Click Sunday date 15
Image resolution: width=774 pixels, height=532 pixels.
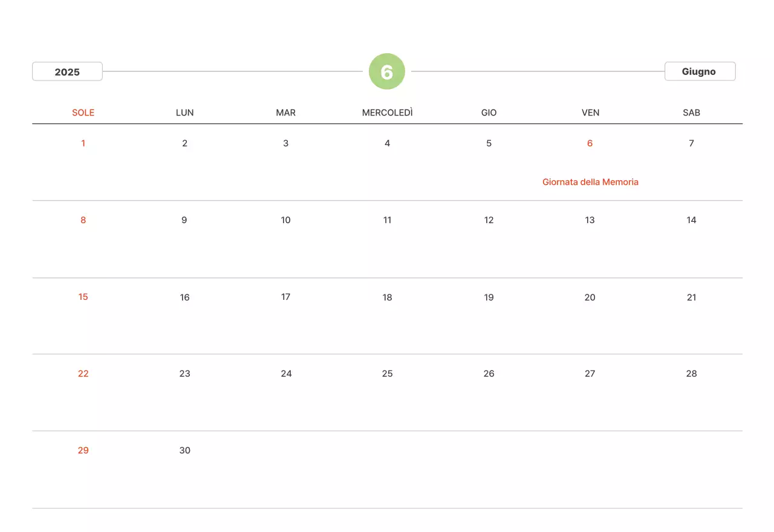click(83, 297)
